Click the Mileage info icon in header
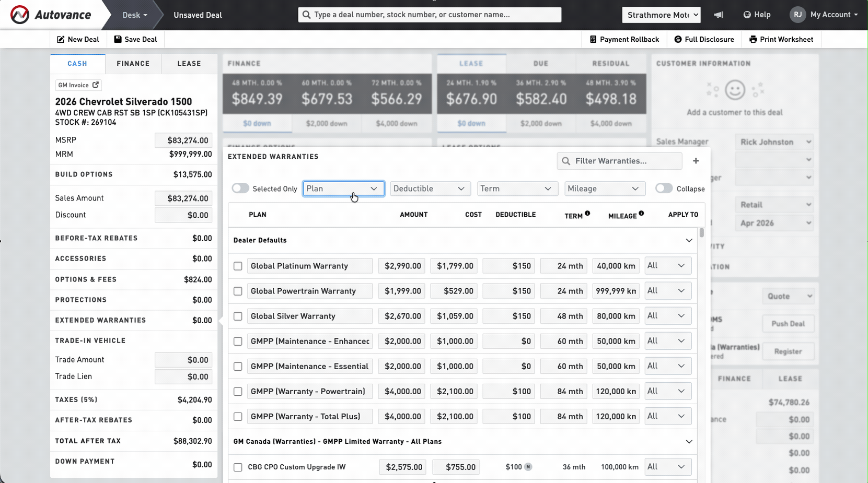Screen dimensions: 868x483 point(641,213)
